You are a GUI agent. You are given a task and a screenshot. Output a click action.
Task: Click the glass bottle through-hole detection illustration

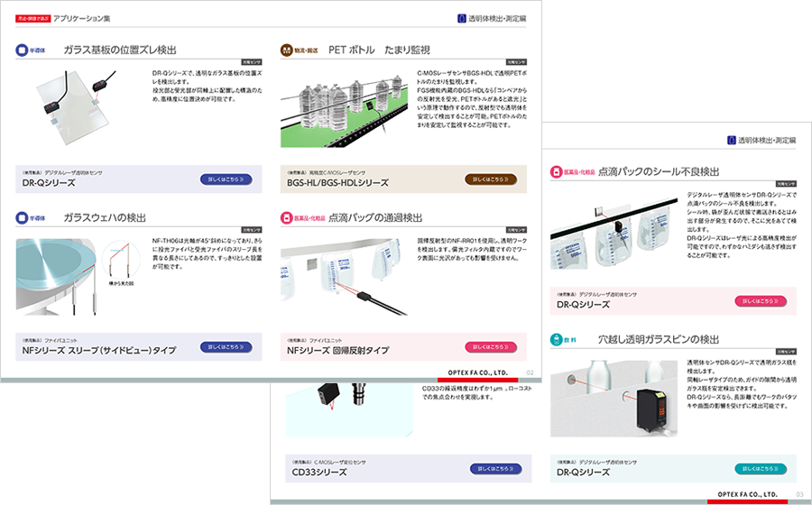pyautogui.click(x=614, y=399)
